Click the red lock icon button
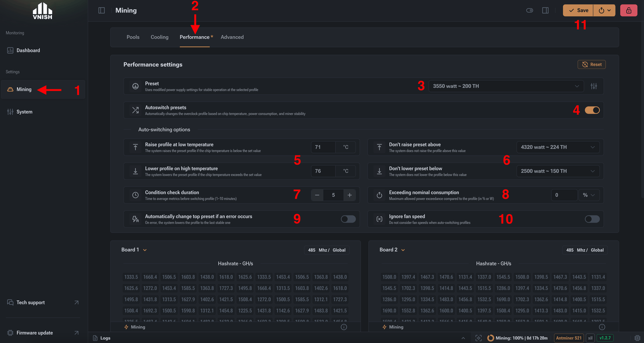 point(629,10)
